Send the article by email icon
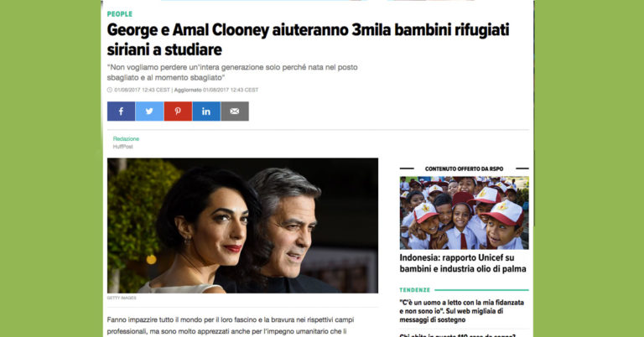 click(x=235, y=111)
